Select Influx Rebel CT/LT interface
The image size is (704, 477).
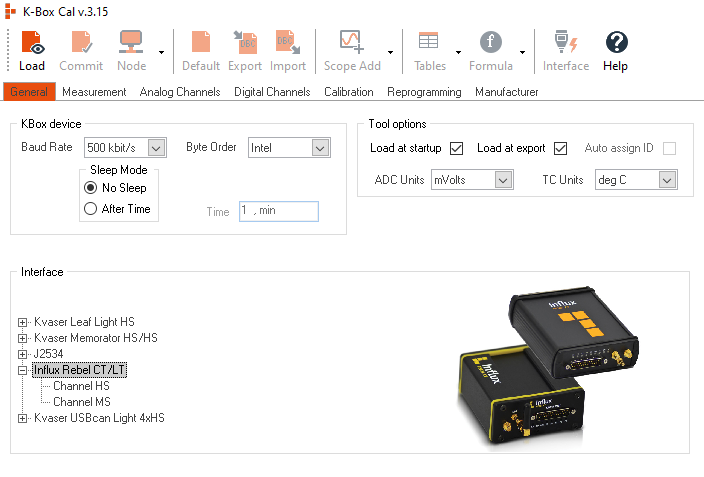(79, 370)
